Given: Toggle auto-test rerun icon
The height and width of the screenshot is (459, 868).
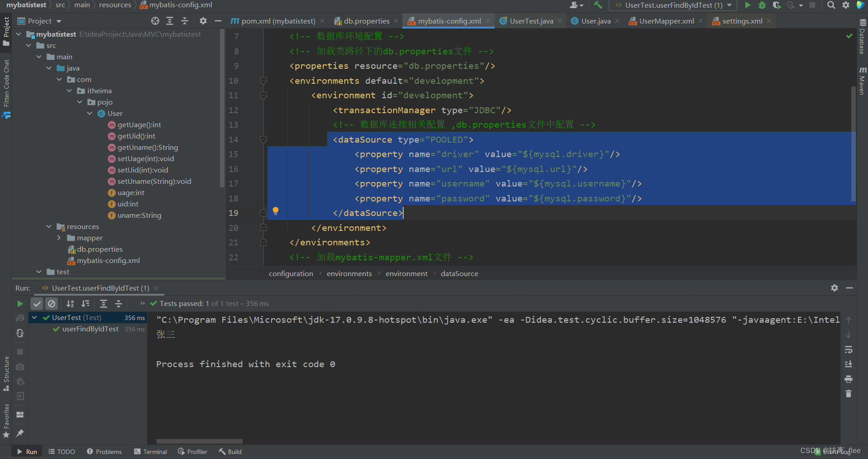Looking at the screenshot, I should (20, 333).
